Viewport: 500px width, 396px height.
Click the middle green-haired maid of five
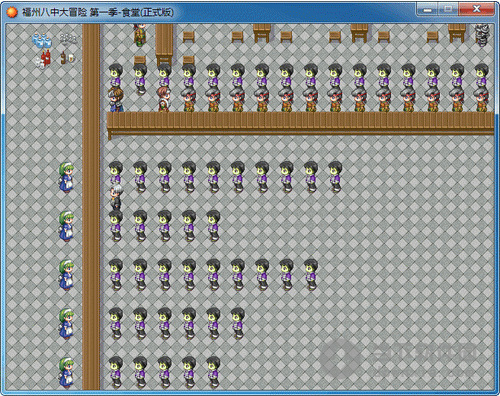pyautogui.click(x=66, y=275)
